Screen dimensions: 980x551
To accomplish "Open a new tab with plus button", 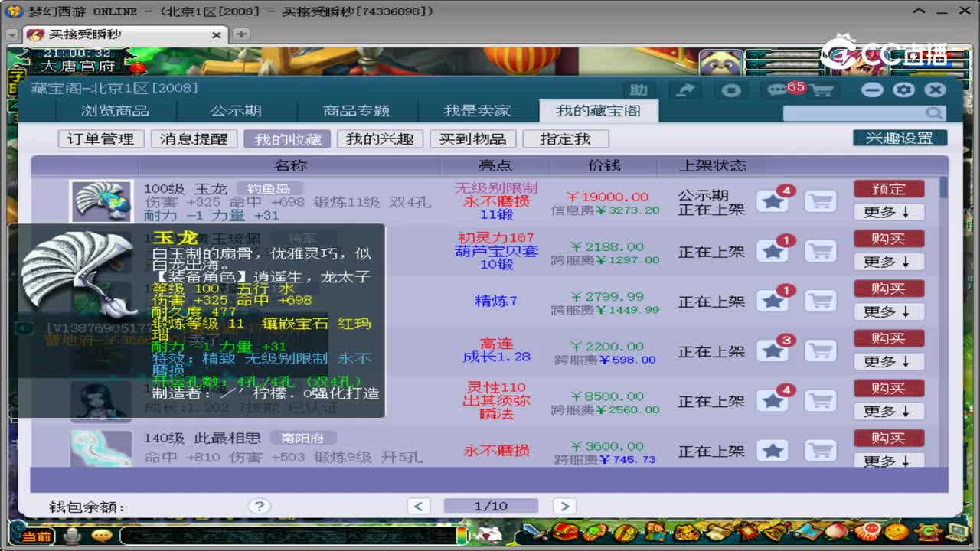I will [x=241, y=34].
